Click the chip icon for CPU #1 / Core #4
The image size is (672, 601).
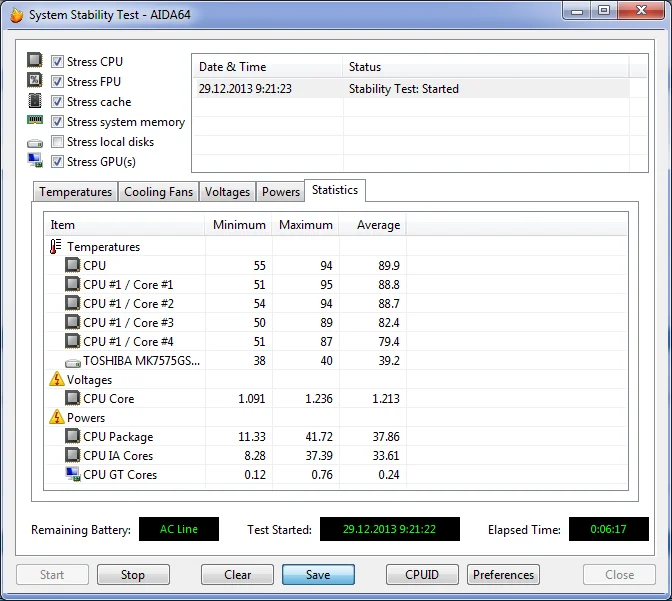point(72,341)
